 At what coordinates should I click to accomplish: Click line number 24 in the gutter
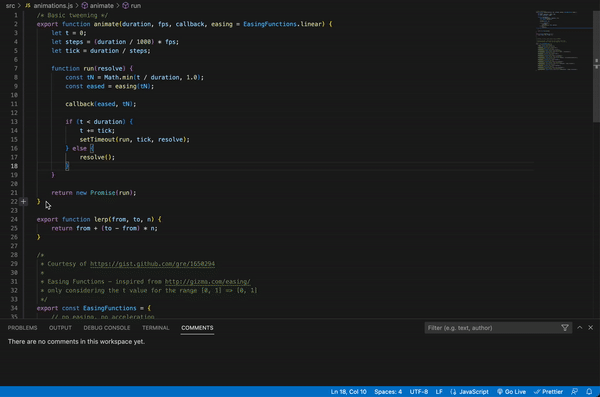click(14, 219)
